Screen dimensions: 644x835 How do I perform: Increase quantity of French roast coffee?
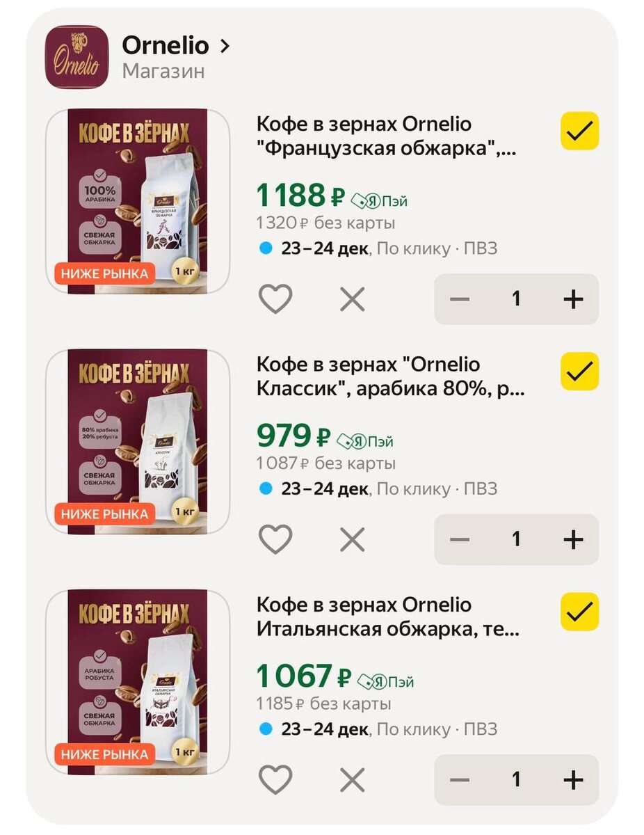tap(572, 299)
